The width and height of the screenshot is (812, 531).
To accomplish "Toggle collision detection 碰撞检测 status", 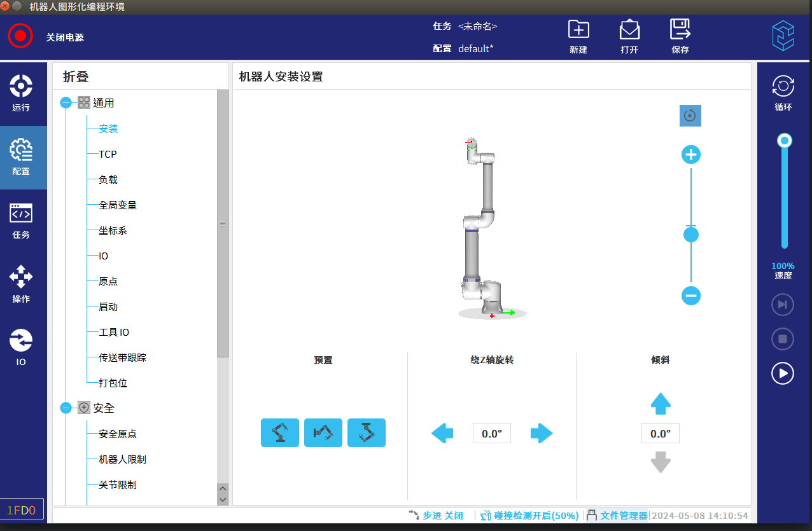I will tap(529, 516).
